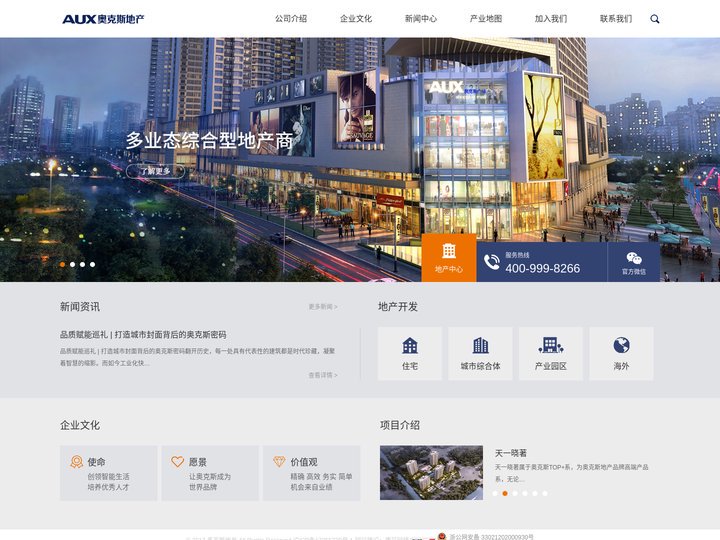Select the first project carousel dot
Screen dimensions: 720x540
[495, 493]
